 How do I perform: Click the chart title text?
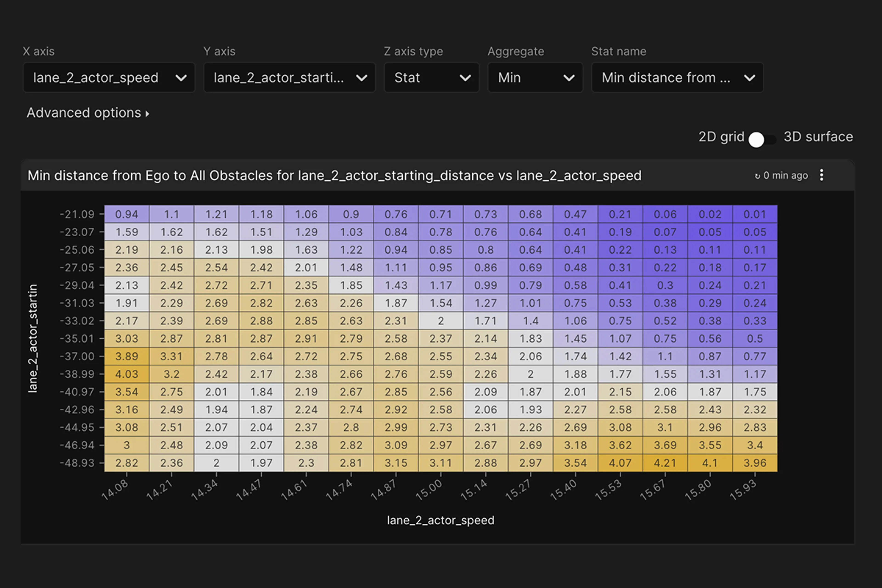[x=334, y=175]
